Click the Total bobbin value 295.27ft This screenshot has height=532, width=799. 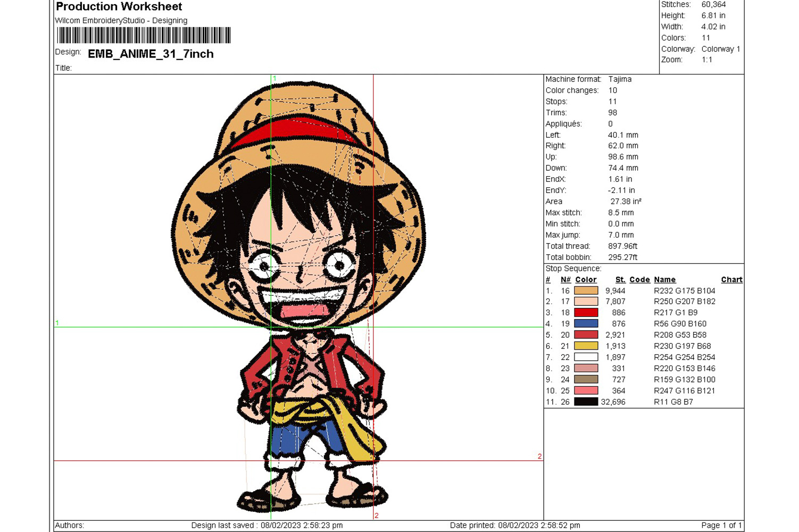click(x=622, y=257)
